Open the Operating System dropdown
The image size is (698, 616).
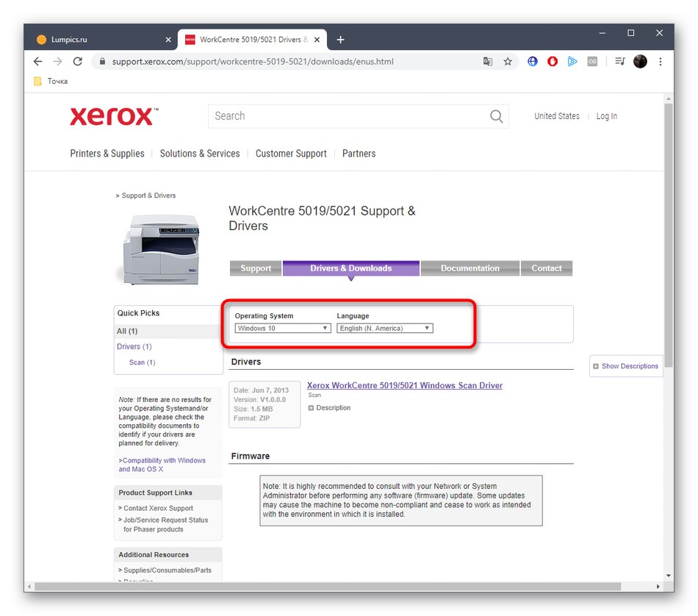[283, 329]
